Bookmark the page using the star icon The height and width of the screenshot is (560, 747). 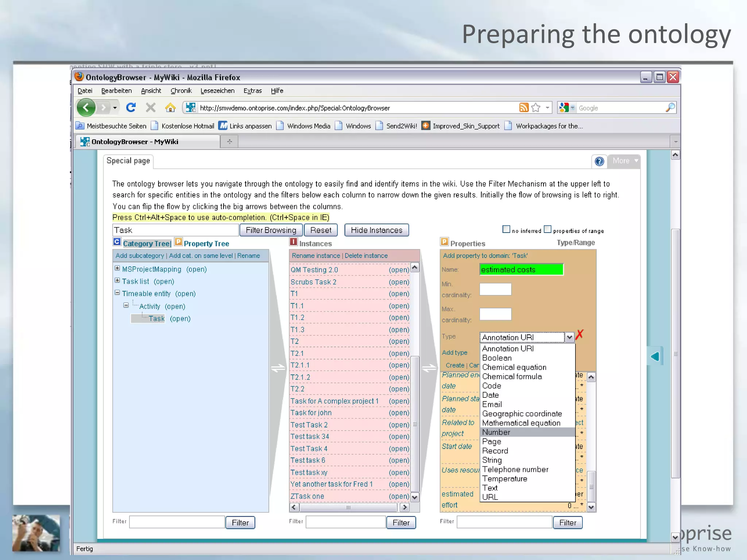536,108
